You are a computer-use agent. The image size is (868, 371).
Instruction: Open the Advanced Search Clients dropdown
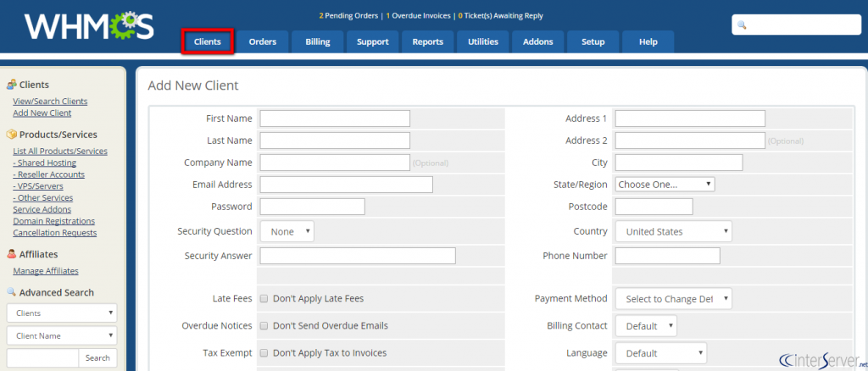tap(62, 313)
